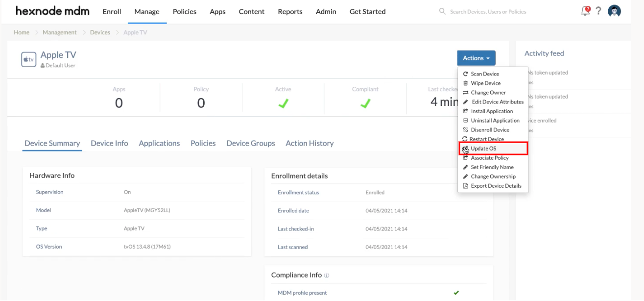Click the Apple TV device icon

pyautogui.click(x=29, y=59)
